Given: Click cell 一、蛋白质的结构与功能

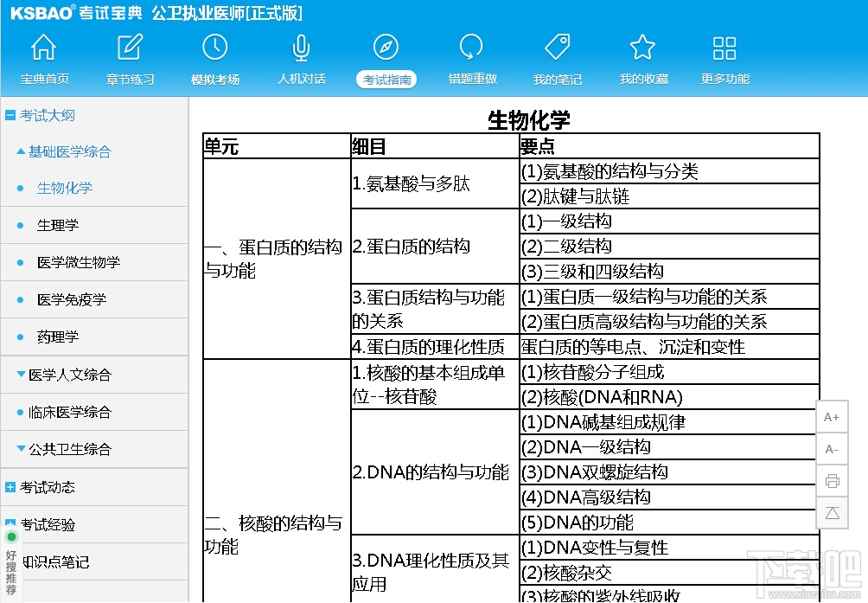Looking at the screenshot, I should pos(277,259).
